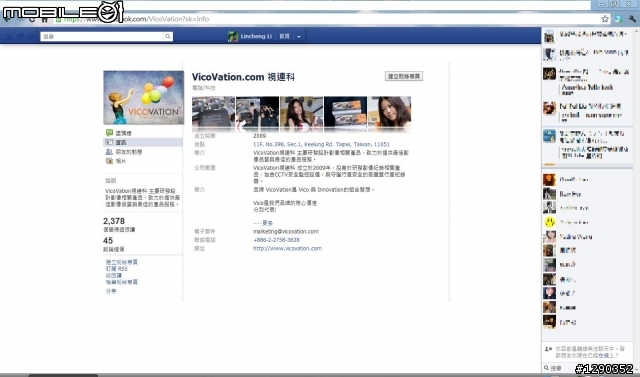Open chat with the last contact in list
This screenshot has width=640, height=377.
tap(587, 322)
